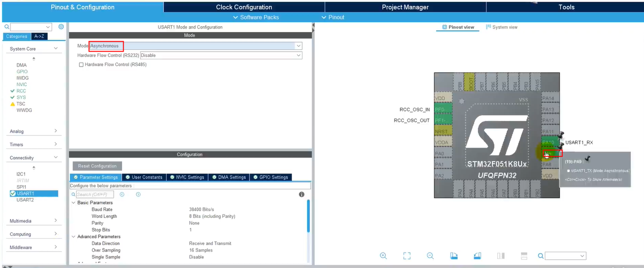Image resolution: width=644 pixels, height=268 pixels.
Task: Rotate chip clockwise icon
Action: click(454, 256)
